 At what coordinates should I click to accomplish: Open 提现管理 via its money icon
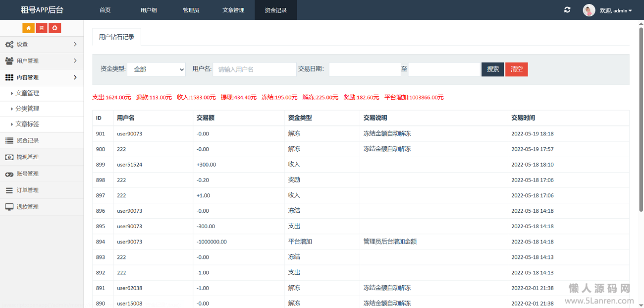click(9, 157)
